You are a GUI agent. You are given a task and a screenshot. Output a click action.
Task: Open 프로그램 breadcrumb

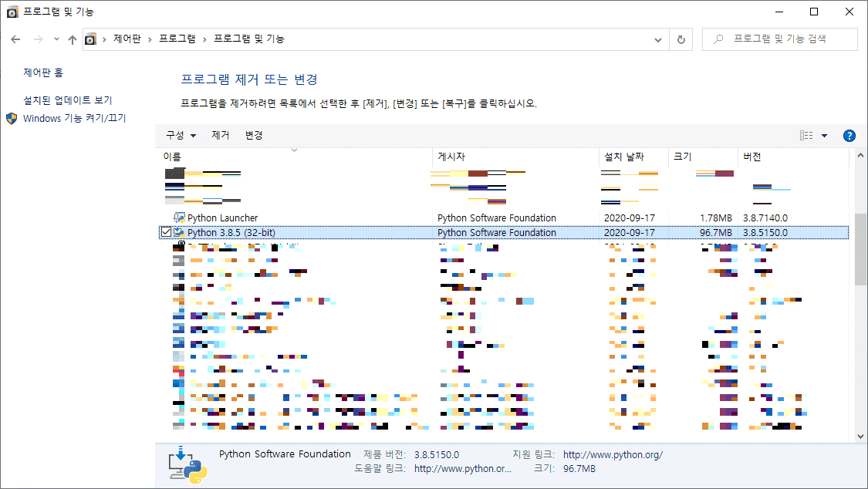pos(177,39)
